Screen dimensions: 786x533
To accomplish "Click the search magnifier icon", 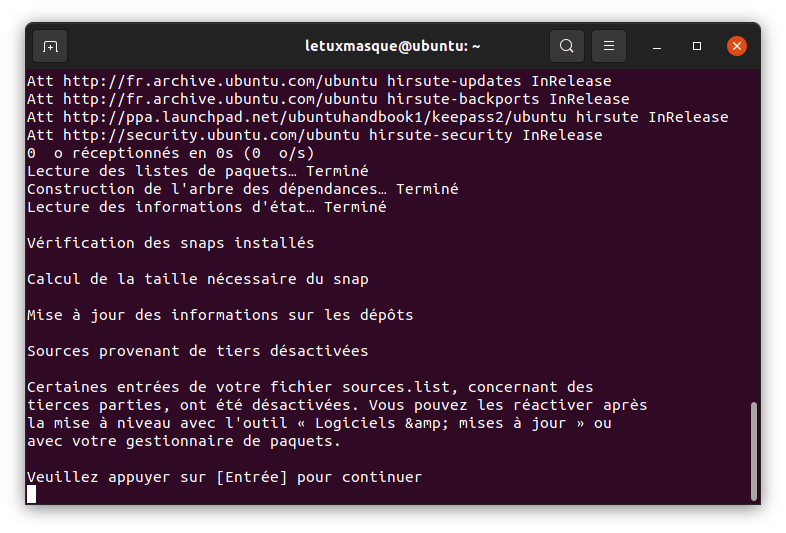I will [x=567, y=46].
